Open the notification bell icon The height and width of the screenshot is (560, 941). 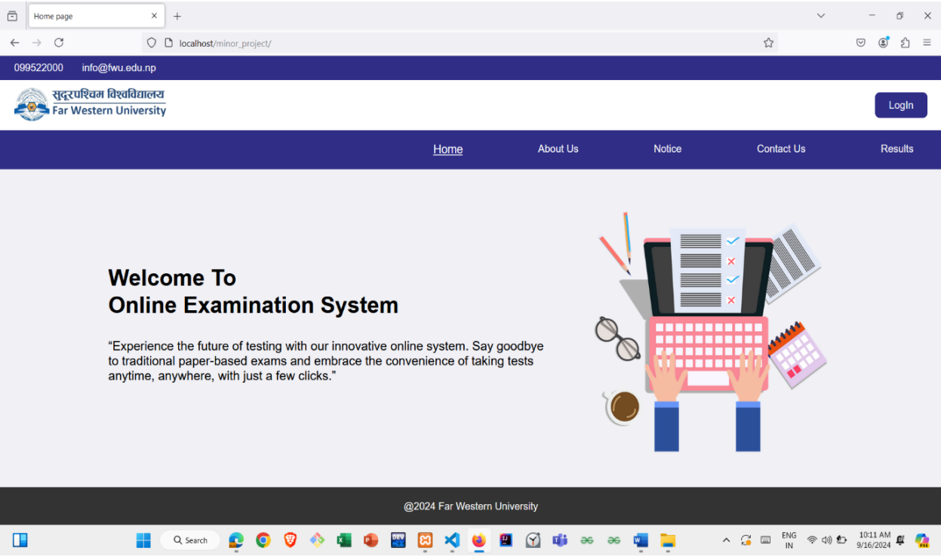(900, 540)
